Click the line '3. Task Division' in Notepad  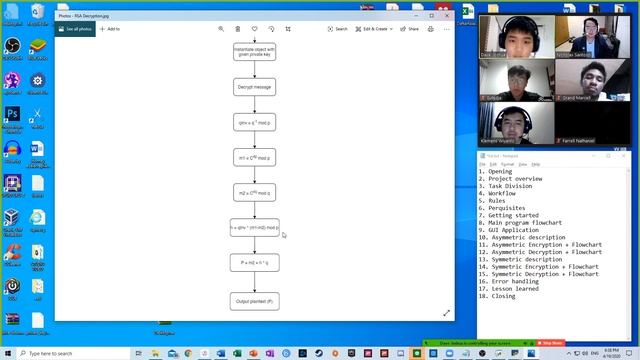[x=505, y=186]
